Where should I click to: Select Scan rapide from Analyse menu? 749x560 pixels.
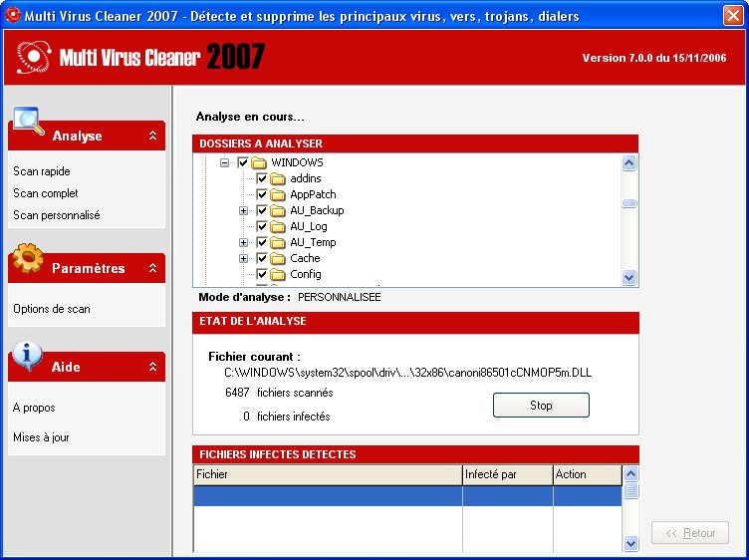click(42, 171)
